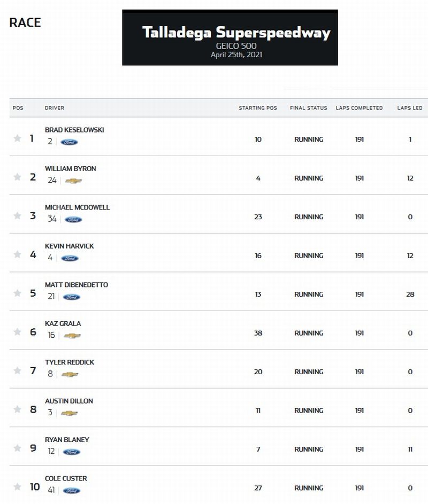Toggle favorite star for Kaz Grala
Screen dimensions: 428x504
pyautogui.click(x=17, y=332)
